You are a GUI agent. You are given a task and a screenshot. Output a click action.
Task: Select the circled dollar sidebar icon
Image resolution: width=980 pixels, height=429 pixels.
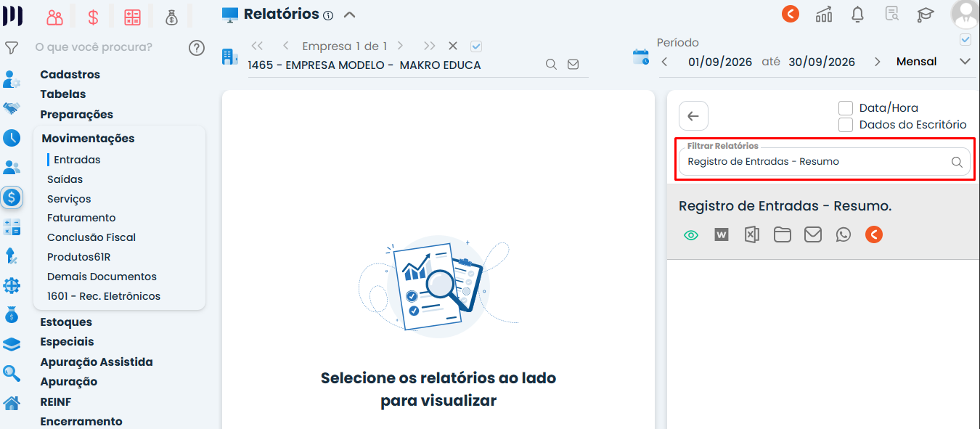click(x=12, y=197)
